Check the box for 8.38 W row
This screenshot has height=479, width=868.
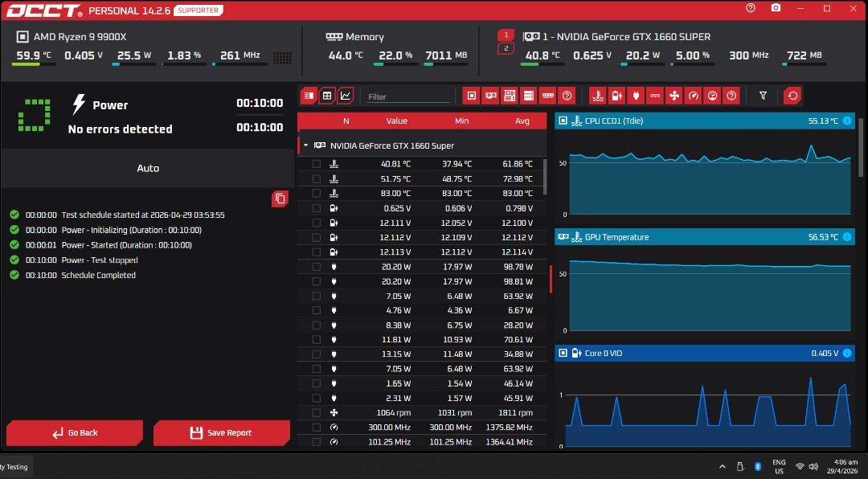[316, 325]
